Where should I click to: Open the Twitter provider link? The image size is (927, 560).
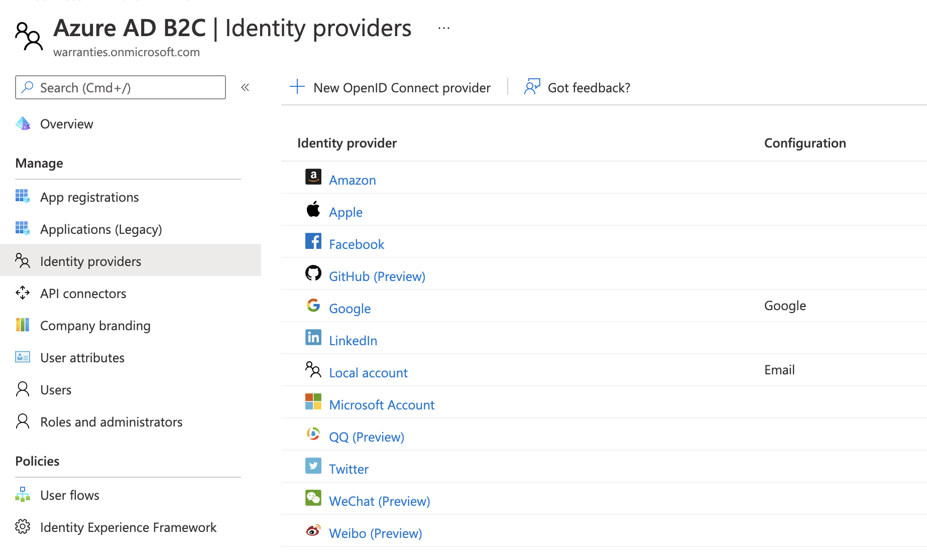(x=349, y=469)
